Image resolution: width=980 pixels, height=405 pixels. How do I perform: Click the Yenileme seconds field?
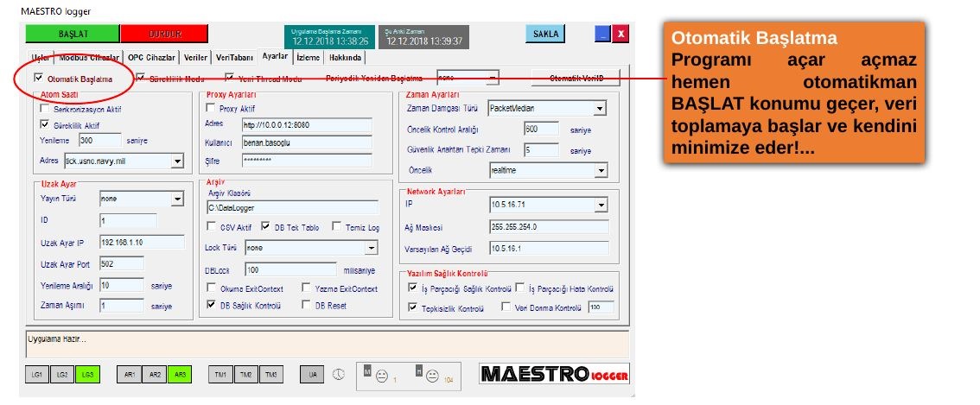(99, 140)
